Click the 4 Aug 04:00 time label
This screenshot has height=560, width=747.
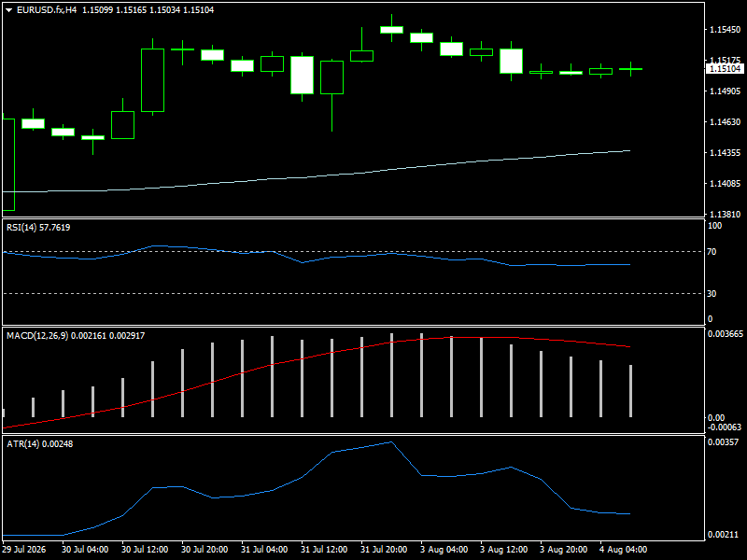(x=623, y=550)
